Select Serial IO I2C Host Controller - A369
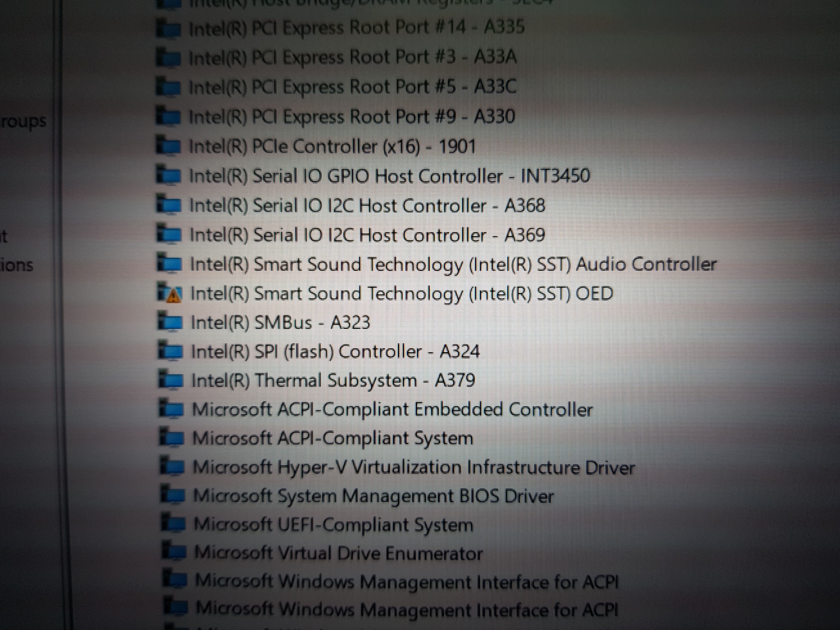The height and width of the screenshot is (630, 840). [367, 235]
